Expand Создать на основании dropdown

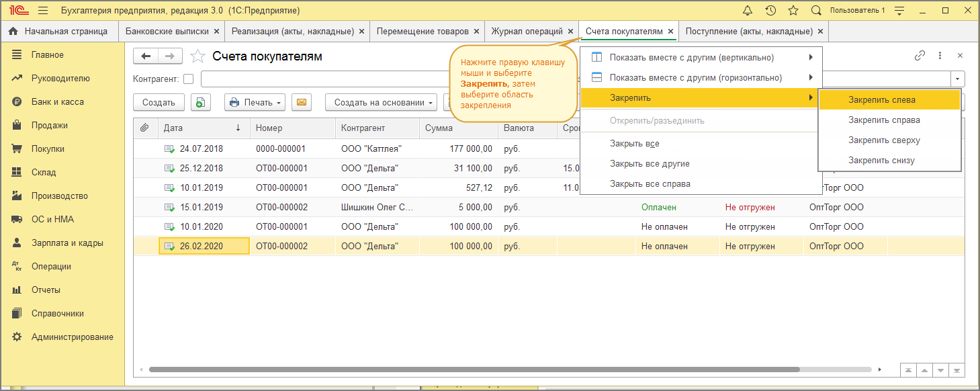point(381,102)
